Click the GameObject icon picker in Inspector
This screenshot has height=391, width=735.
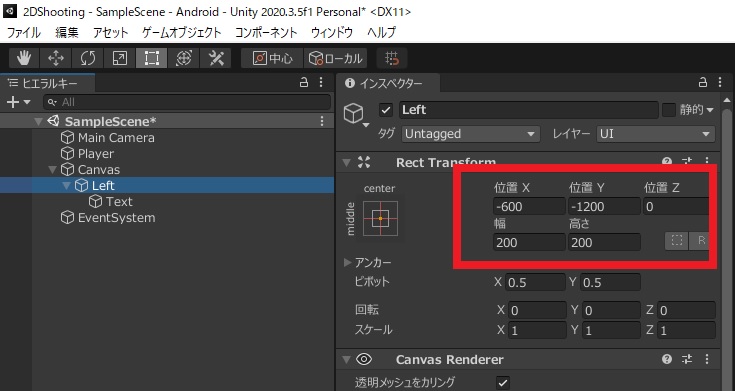[356, 115]
